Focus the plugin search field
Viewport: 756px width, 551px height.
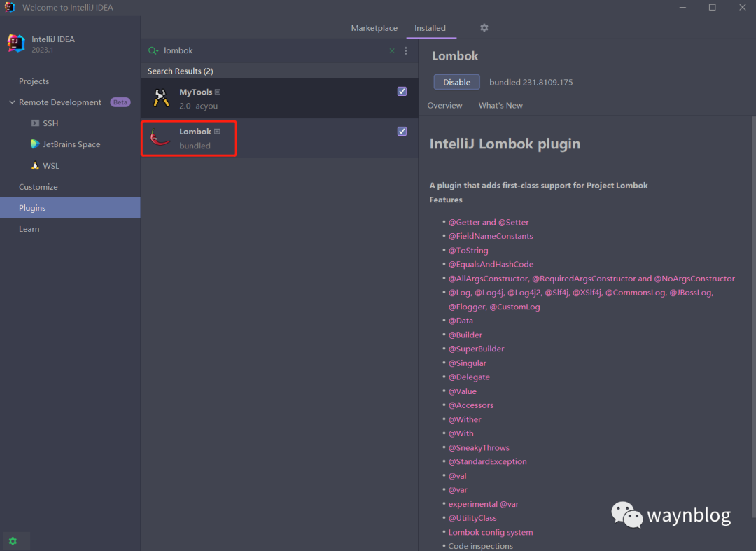tap(274, 50)
